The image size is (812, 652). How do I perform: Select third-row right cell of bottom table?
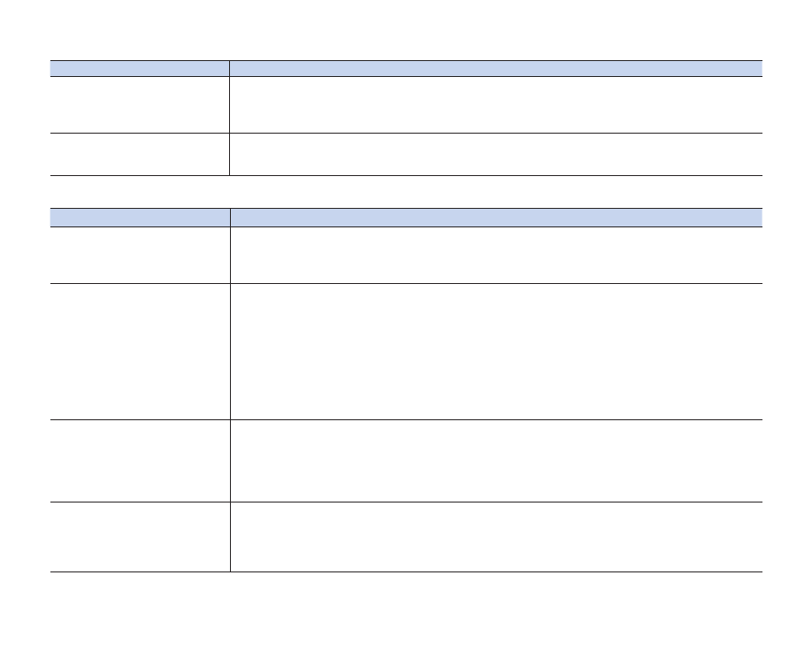495,460
